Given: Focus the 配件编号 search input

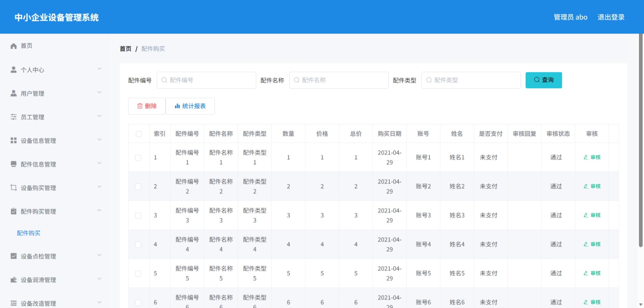Looking at the screenshot, I should tap(206, 80).
